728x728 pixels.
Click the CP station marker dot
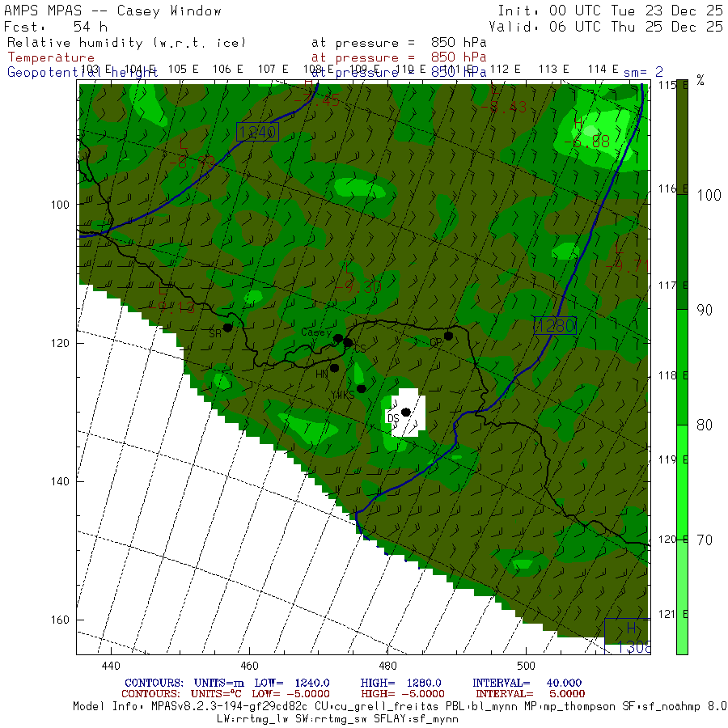click(x=448, y=336)
